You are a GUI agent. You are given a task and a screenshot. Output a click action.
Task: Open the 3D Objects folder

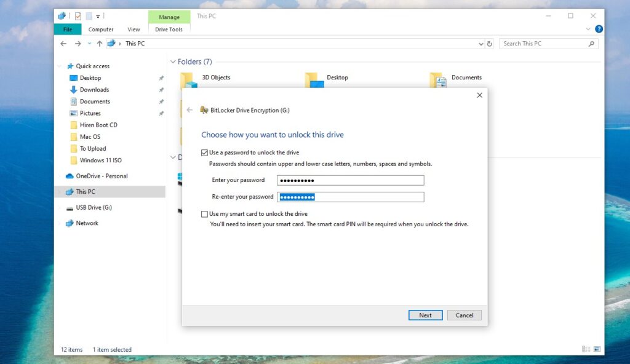pyautogui.click(x=217, y=77)
